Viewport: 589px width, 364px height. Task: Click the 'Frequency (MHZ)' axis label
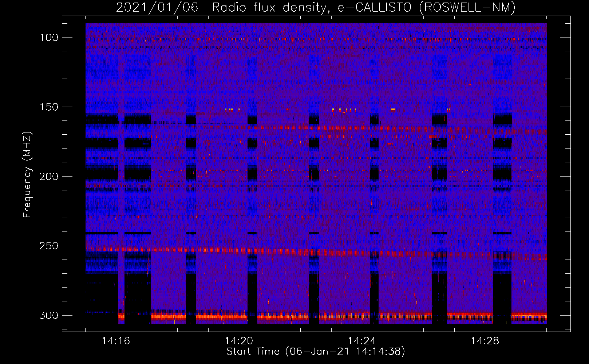tap(27, 174)
